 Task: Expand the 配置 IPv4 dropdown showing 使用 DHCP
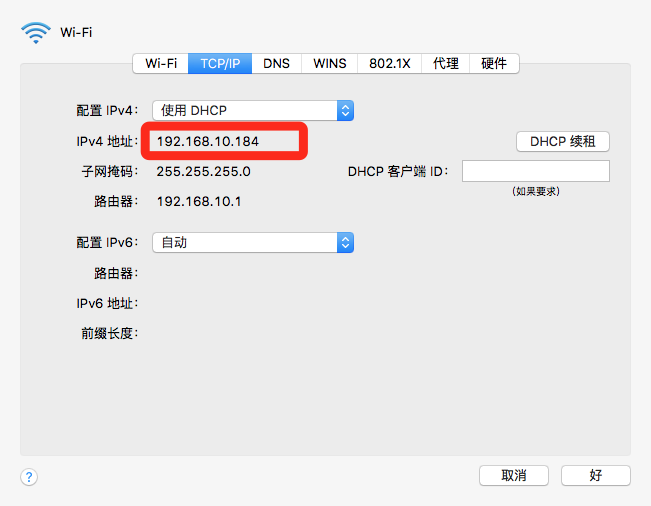[253, 110]
